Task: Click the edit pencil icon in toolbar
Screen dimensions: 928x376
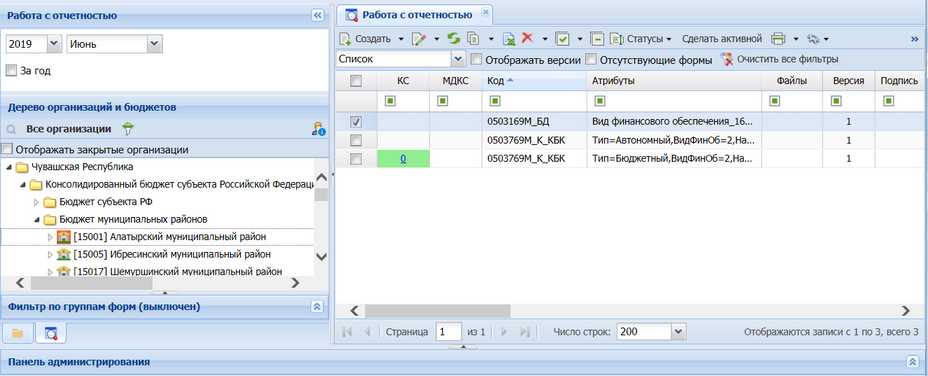Action: click(419, 39)
